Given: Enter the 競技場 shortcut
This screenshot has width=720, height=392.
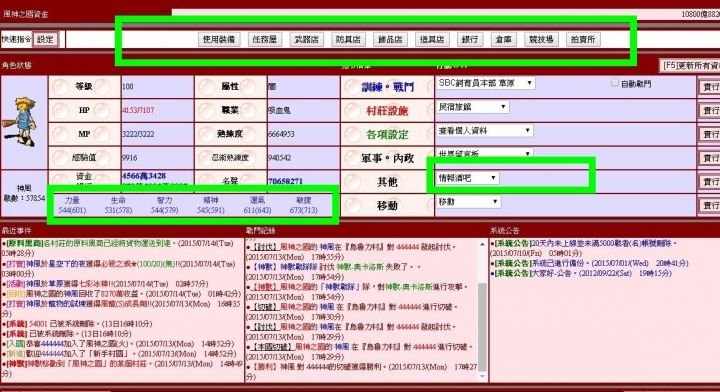Looking at the screenshot, I should (541, 39).
